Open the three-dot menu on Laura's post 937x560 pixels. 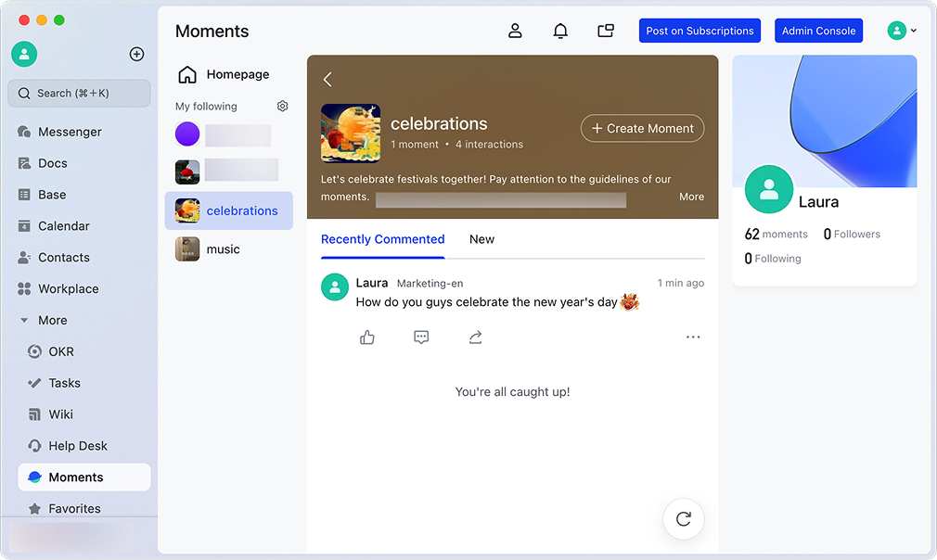[x=693, y=337]
